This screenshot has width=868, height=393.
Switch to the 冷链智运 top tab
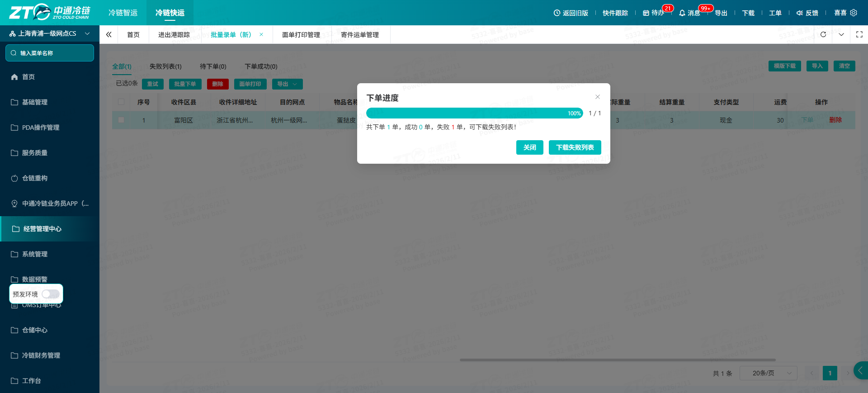[123, 13]
